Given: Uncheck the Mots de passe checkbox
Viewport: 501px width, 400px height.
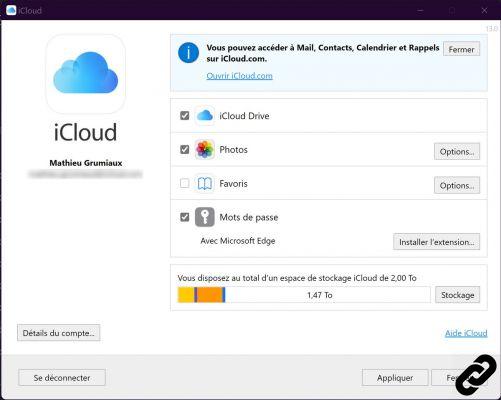Looking at the screenshot, I should (x=185, y=217).
